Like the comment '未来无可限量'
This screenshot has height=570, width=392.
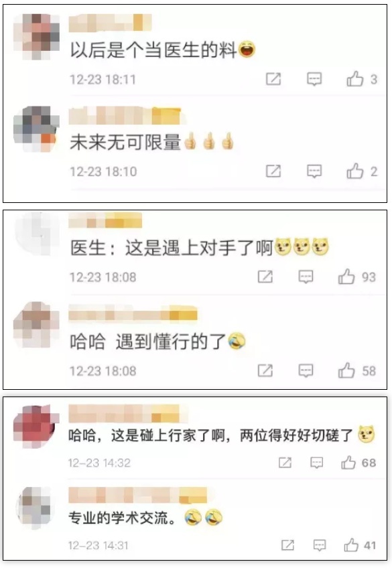coord(355,171)
